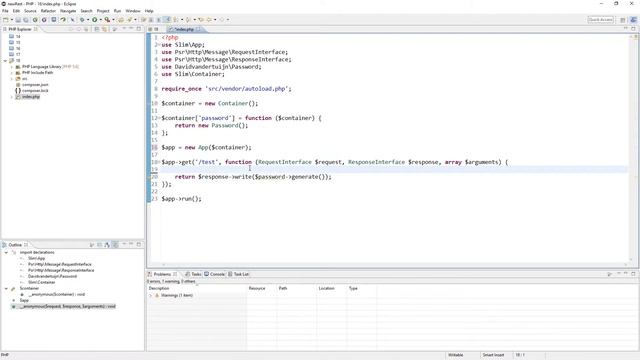Collapse import declarations in Outline
The height and width of the screenshot is (360, 640).
(x=6, y=253)
